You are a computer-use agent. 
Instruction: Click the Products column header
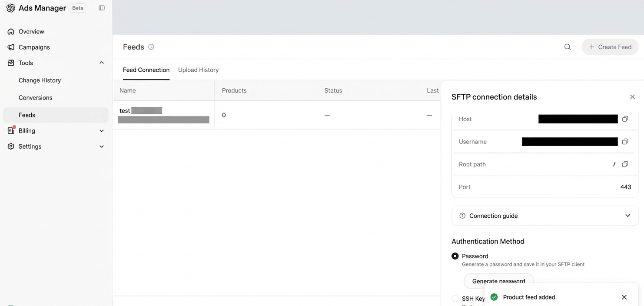click(x=234, y=90)
